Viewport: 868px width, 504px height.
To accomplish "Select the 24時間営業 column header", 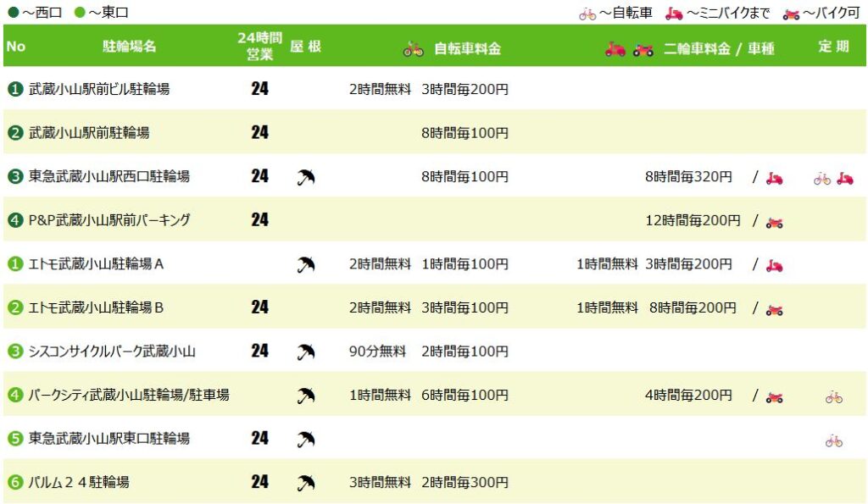I will pos(255,47).
